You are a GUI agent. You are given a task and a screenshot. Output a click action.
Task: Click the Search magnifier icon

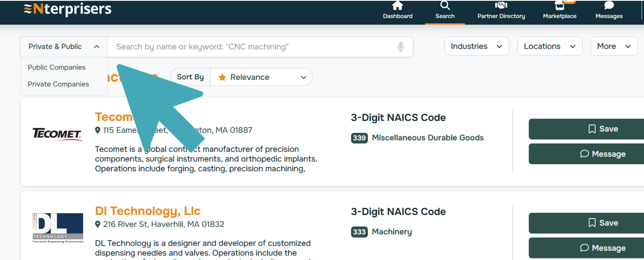(445, 5)
